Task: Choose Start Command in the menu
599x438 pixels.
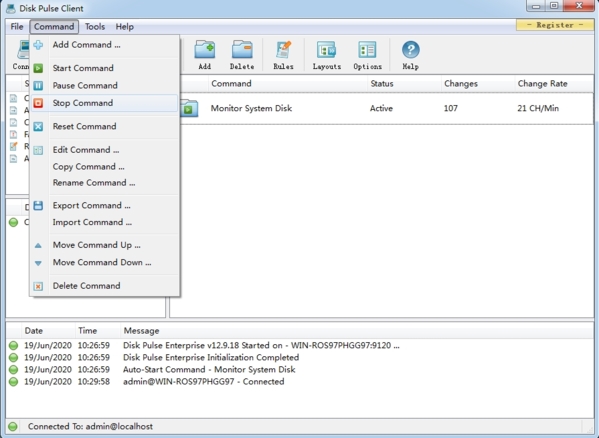Action: (104, 68)
